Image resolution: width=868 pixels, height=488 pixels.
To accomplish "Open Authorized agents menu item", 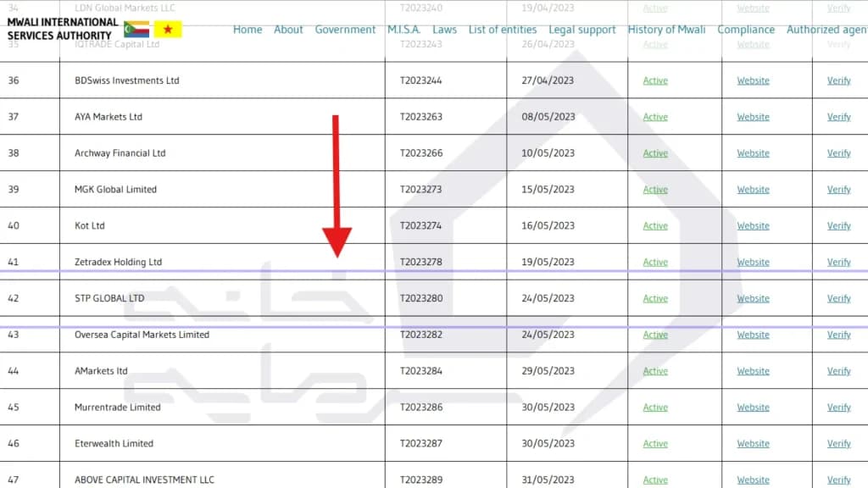I will 827,30.
